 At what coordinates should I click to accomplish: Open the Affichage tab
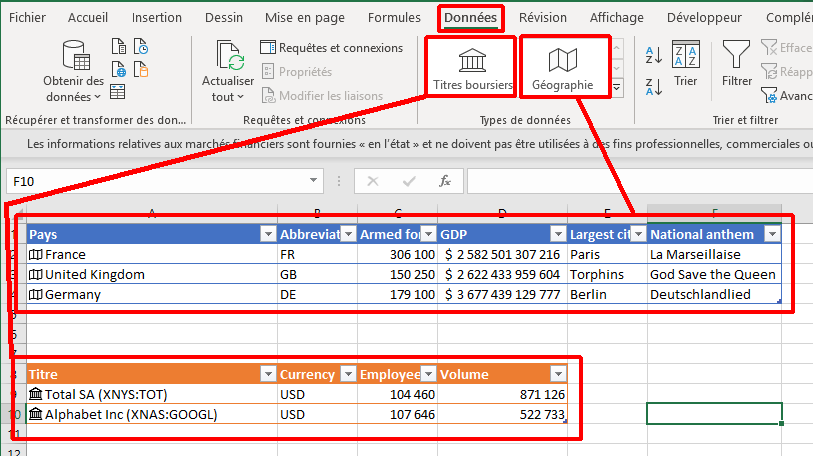point(616,18)
